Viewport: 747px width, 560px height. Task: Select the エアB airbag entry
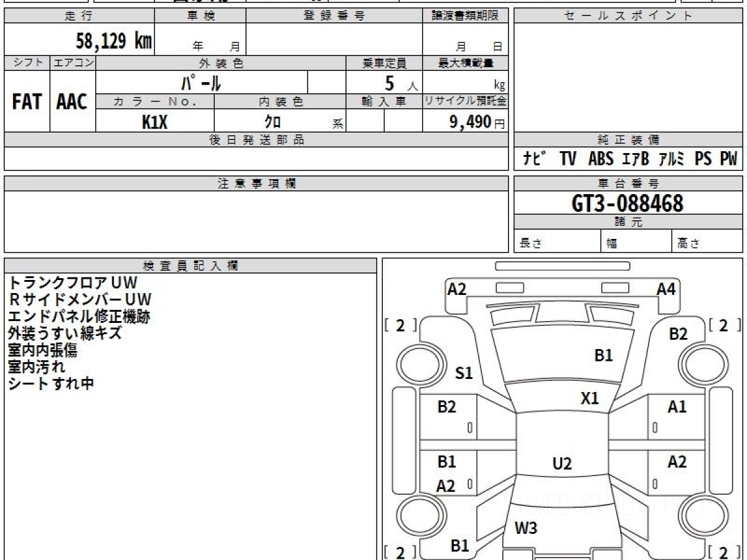(x=636, y=159)
